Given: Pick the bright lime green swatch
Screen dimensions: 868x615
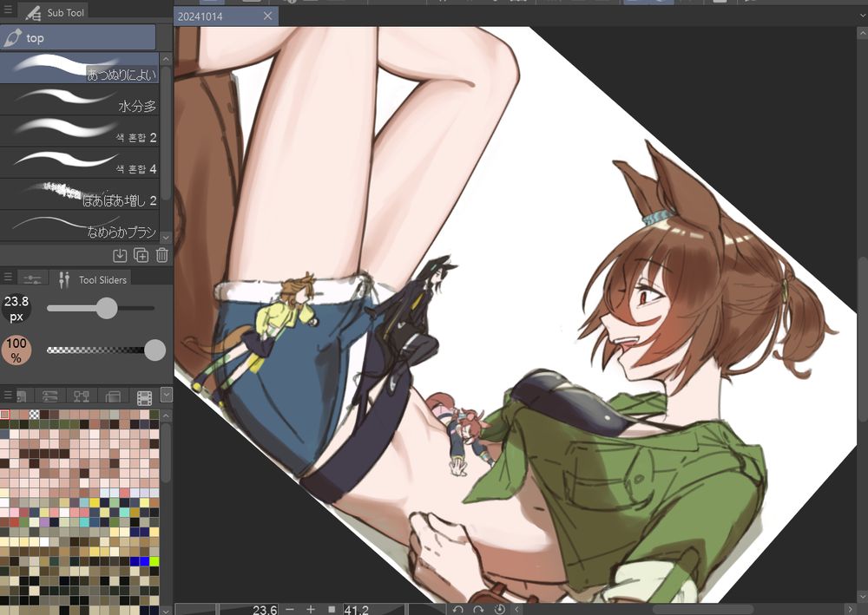Looking at the screenshot, I should click(154, 561).
